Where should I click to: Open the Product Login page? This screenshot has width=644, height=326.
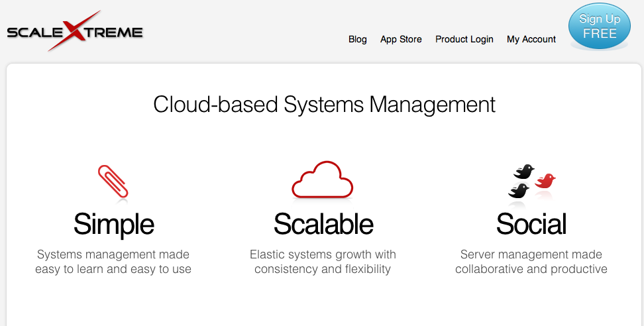pos(464,39)
